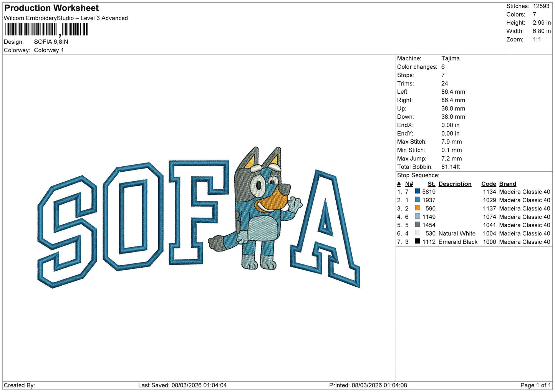
Task: Click the St. column header
Action: (x=432, y=184)
